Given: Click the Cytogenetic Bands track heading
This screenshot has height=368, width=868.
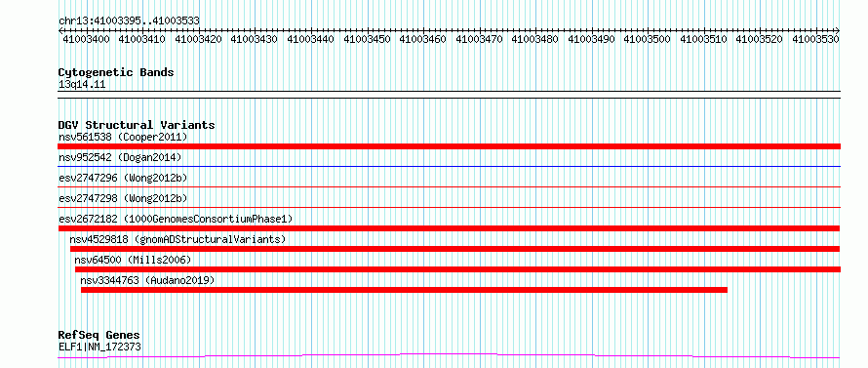Looking at the screenshot, I should tap(116, 72).
